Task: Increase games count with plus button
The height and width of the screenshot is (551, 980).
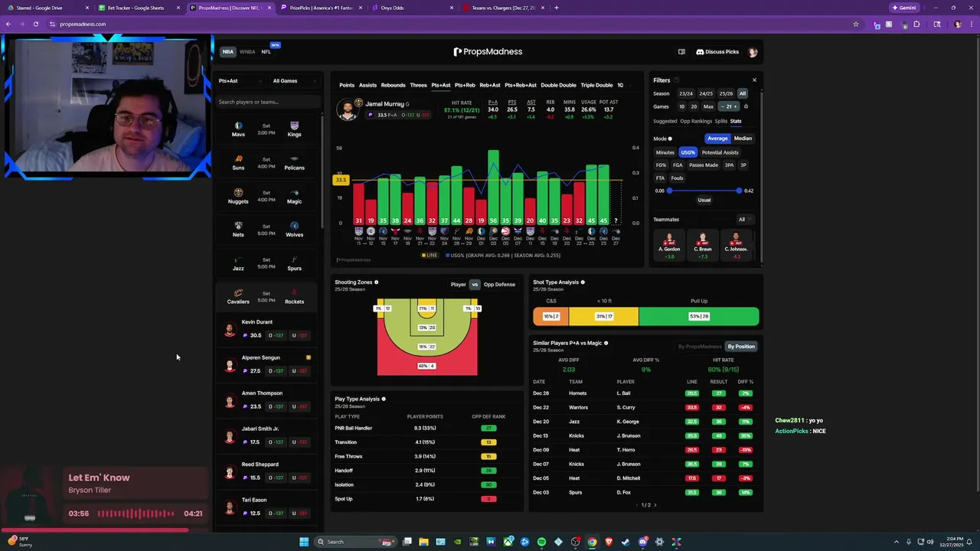Action: (x=736, y=106)
